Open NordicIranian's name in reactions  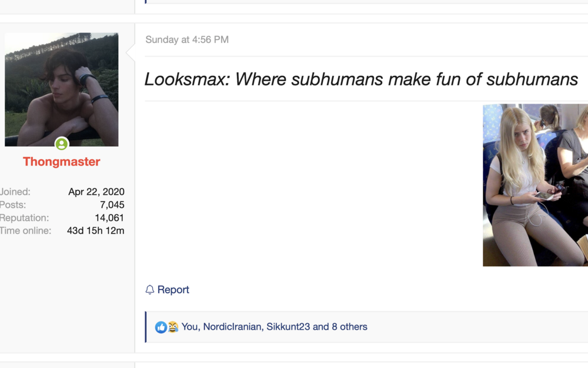click(232, 327)
